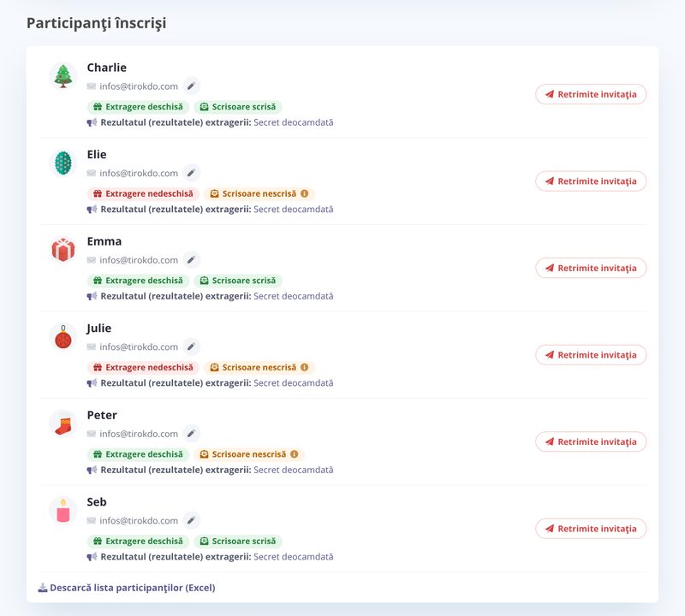The image size is (685, 616).
Task: Click Elie's 'Extragere nedeschisă' badge
Action: coord(143,193)
